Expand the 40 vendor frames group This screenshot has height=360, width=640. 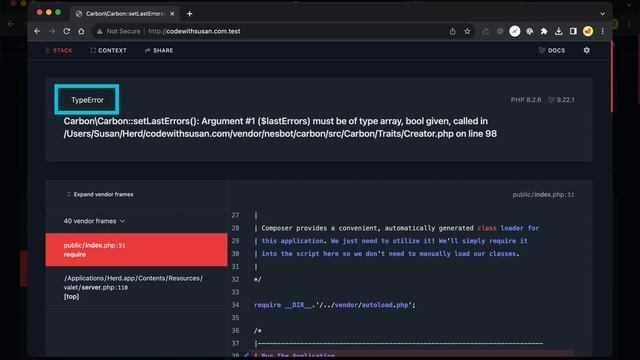pyautogui.click(x=94, y=221)
